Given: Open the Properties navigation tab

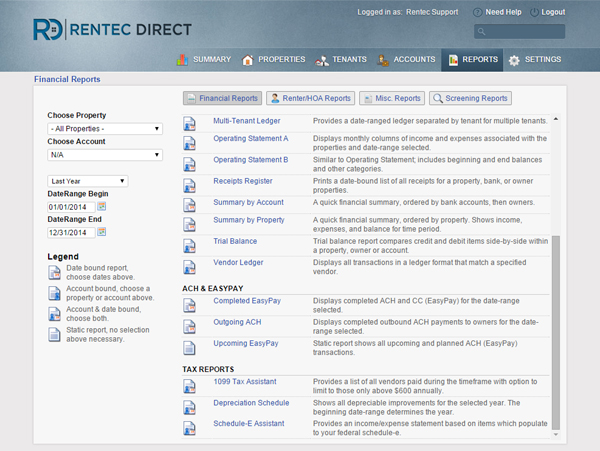Looking at the screenshot, I should coord(273,60).
